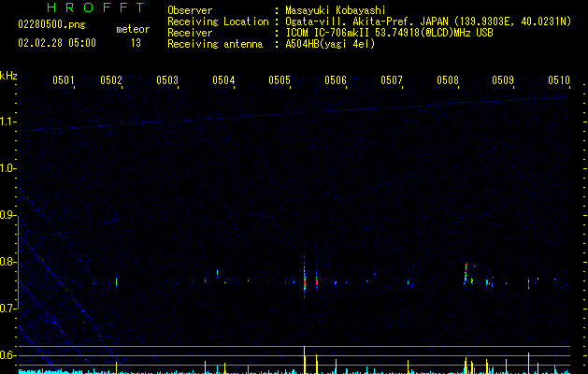Click the 0.9 kHz axis label
This screenshot has height=374, width=588.
click(x=7, y=215)
